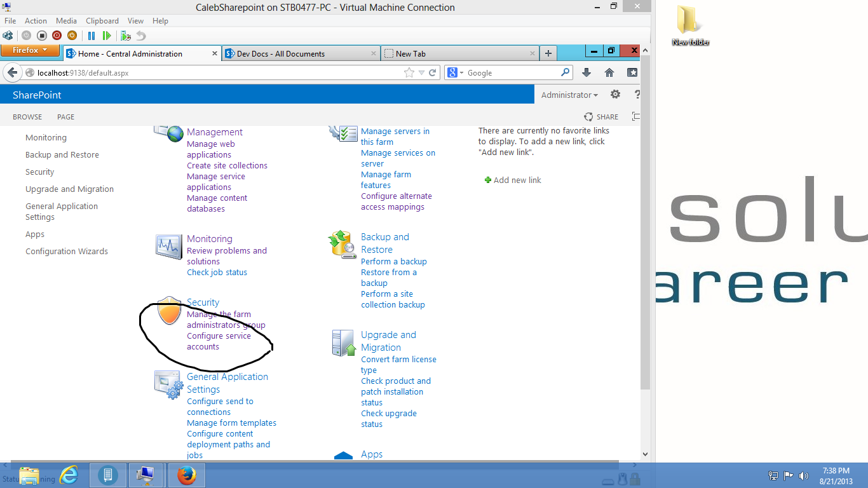This screenshot has height=488, width=868.
Task: Switch to Firefox on the Windows taskbar
Action: pos(187,475)
